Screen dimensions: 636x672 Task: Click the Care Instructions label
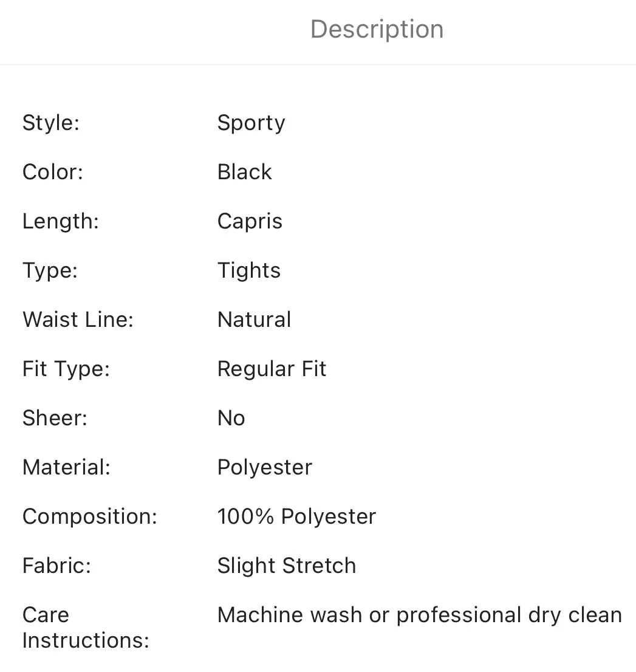86,628
